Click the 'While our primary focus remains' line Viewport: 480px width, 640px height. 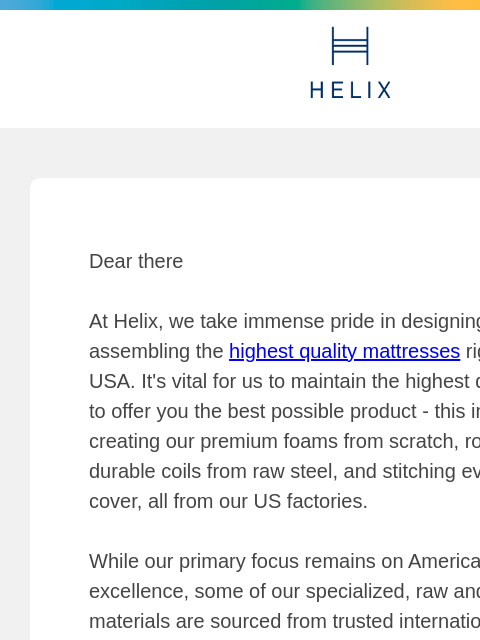tap(284, 561)
